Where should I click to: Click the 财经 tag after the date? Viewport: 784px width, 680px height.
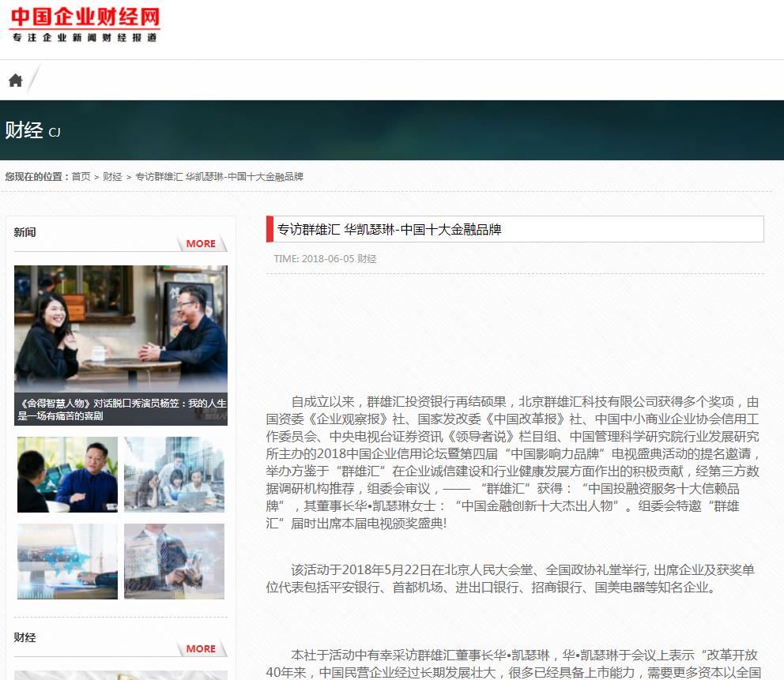[367, 259]
